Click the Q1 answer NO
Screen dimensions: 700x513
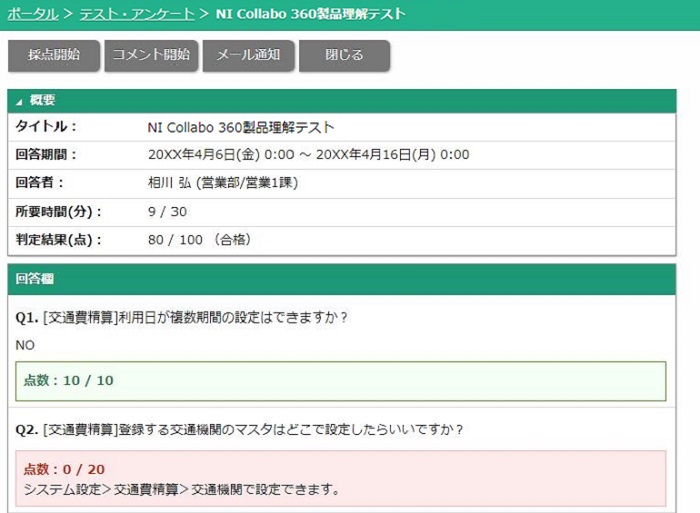[x=25, y=345]
